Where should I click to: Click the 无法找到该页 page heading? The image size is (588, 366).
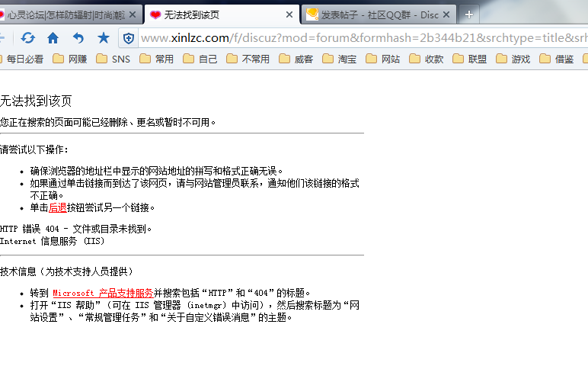[36, 101]
